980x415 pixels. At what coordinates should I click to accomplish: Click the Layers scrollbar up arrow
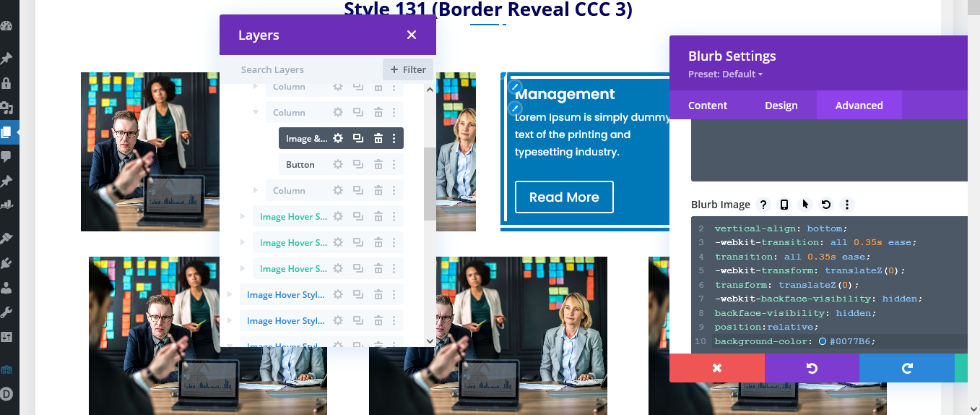[x=430, y=90]
